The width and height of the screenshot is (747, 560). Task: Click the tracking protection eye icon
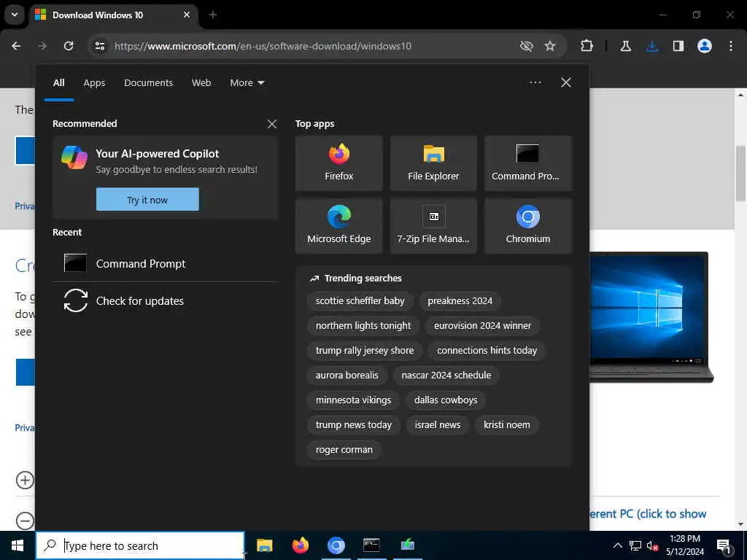click(x=526, y=46)
